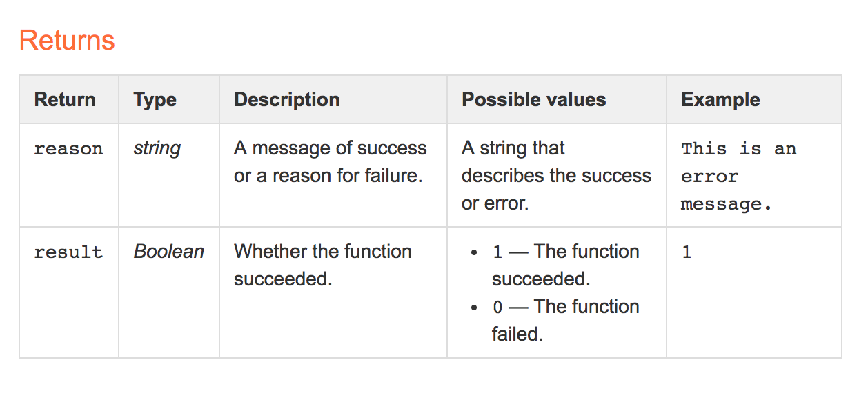Click the Example column header
The image size is (868, 402).
[720, 100]
